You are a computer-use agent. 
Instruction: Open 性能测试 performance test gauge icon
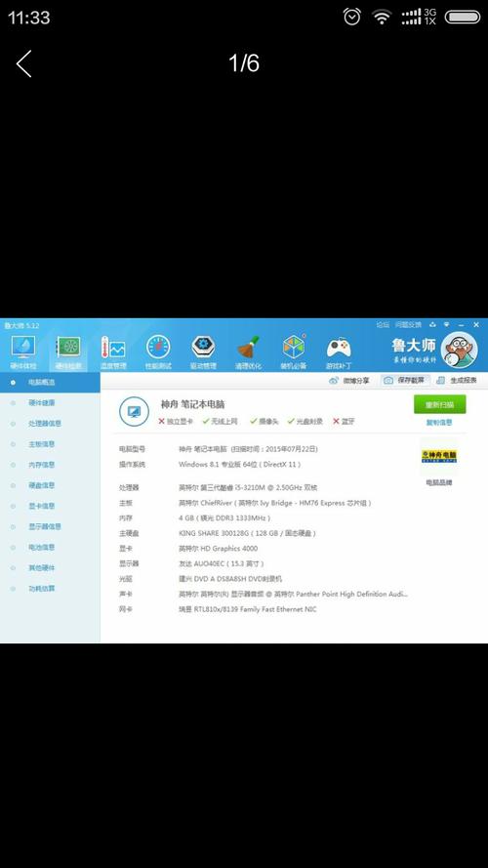tap(158, 352)
